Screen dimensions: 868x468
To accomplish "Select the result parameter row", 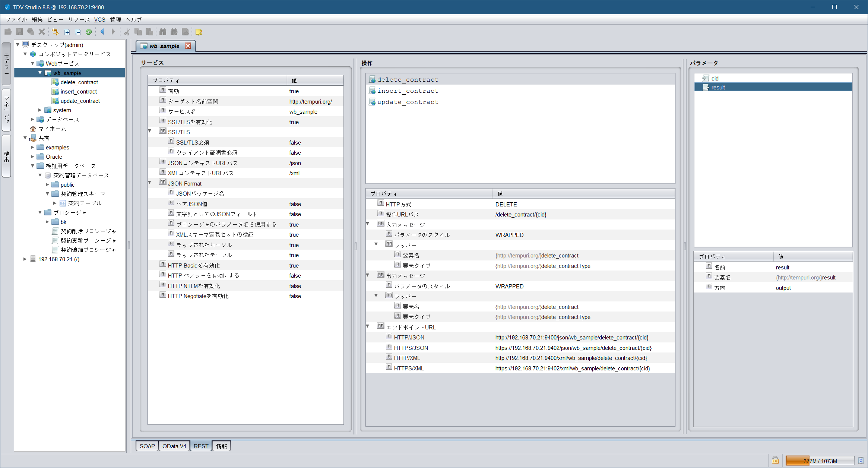I will (x=773, y=88).
